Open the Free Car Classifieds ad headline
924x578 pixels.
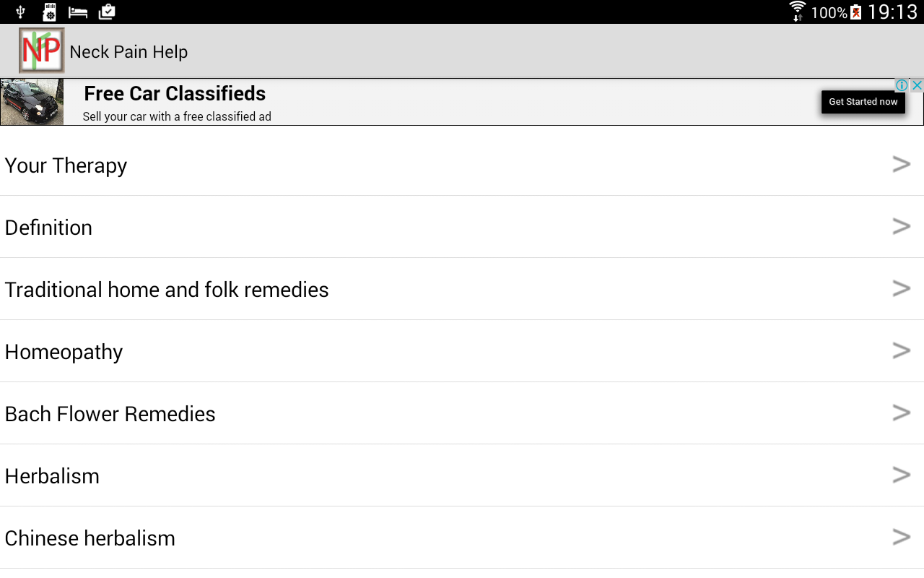175,94
